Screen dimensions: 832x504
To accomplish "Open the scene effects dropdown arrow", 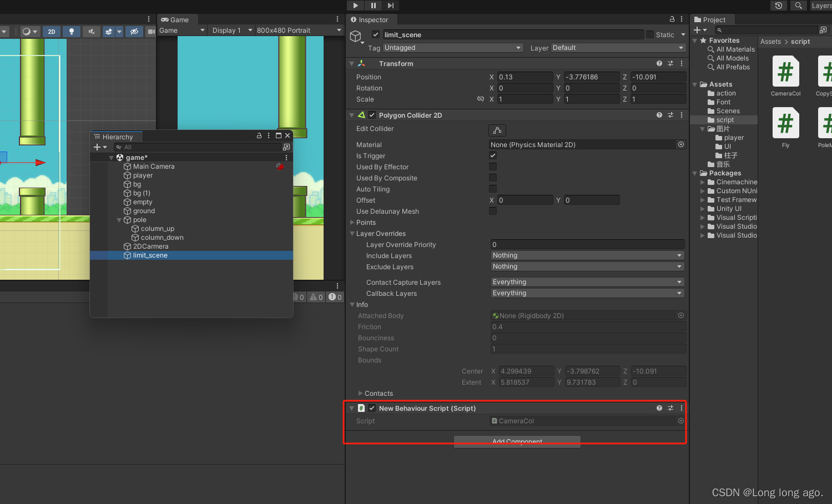I will pos(119,32).
